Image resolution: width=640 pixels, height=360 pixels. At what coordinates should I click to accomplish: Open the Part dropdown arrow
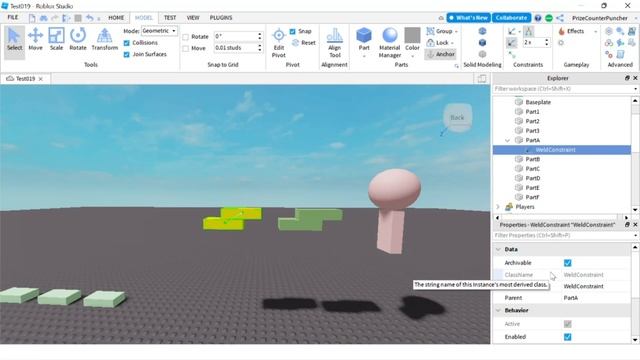coord(364,56)
